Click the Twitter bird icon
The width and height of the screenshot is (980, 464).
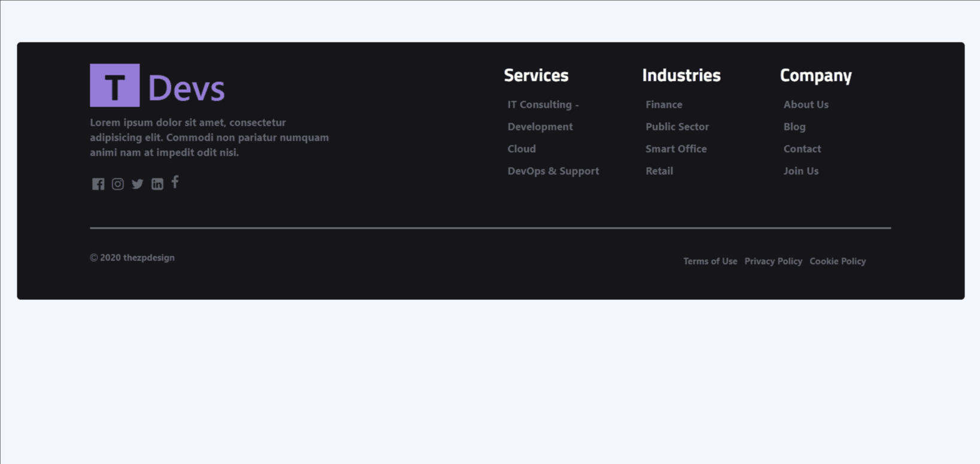138,184
